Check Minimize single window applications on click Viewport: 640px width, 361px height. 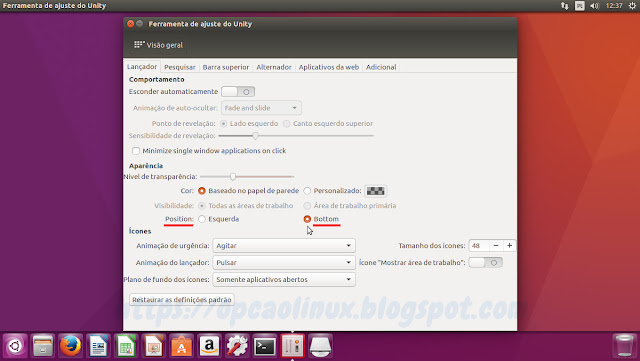136,151
